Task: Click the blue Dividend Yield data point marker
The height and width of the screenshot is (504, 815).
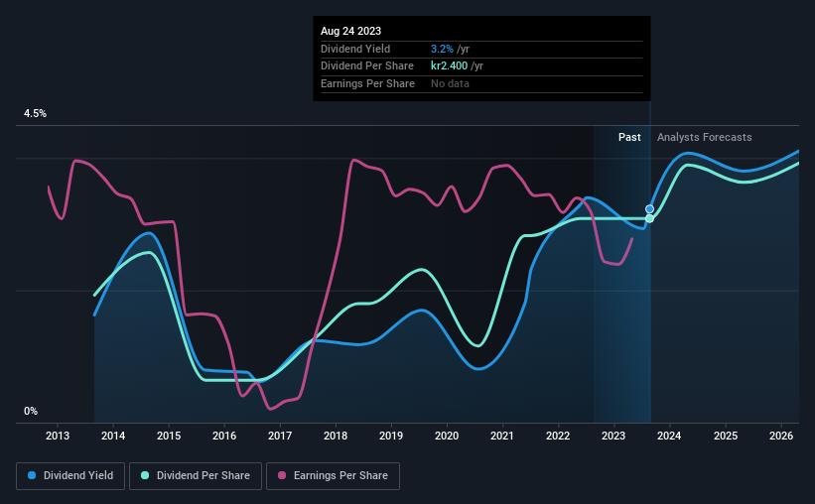Action: pyautogui.click(x=649, y=209)
